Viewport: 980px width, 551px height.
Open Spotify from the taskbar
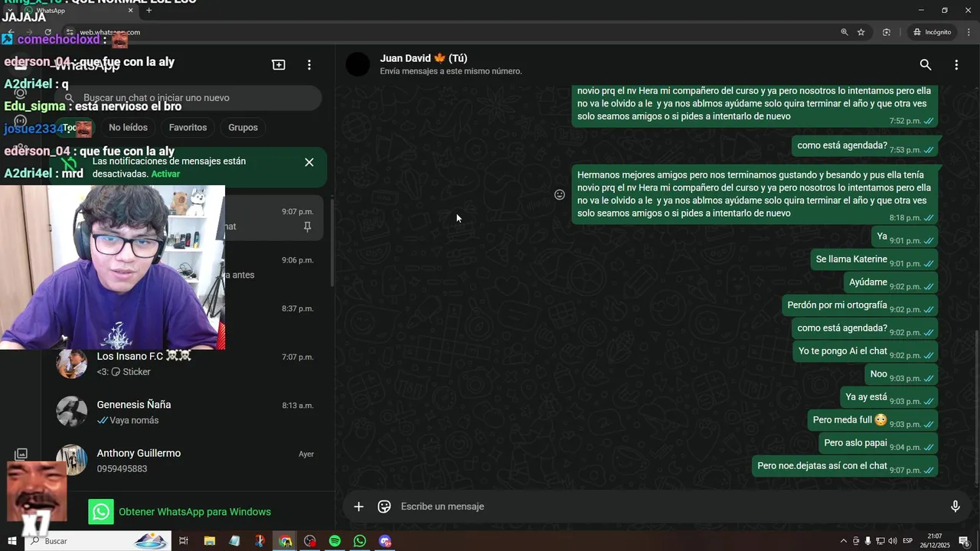tap(335, 541)
